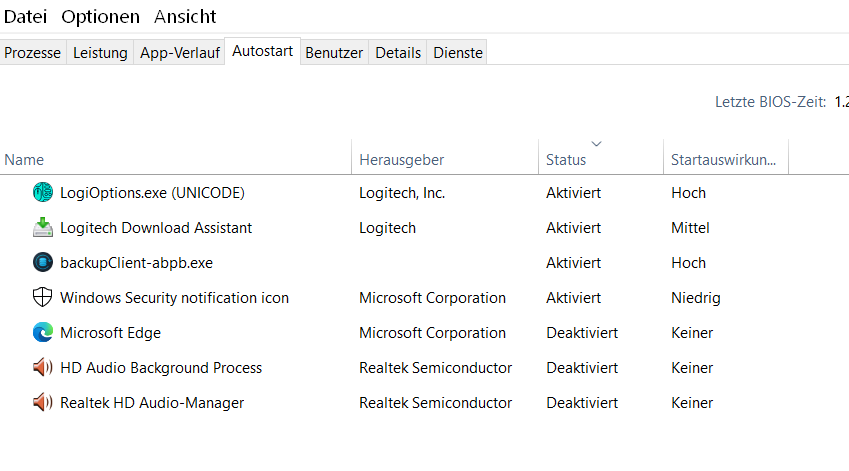The height and width of the screenshot is (471, 849).
Task: Switch to the Dienste tab
Action: (458, 53)
